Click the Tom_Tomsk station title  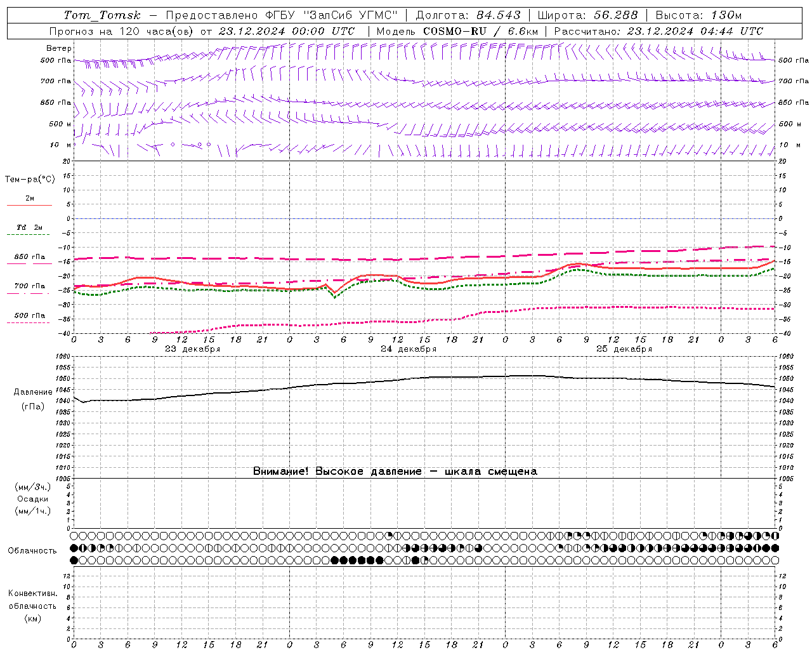coord(102,15)
